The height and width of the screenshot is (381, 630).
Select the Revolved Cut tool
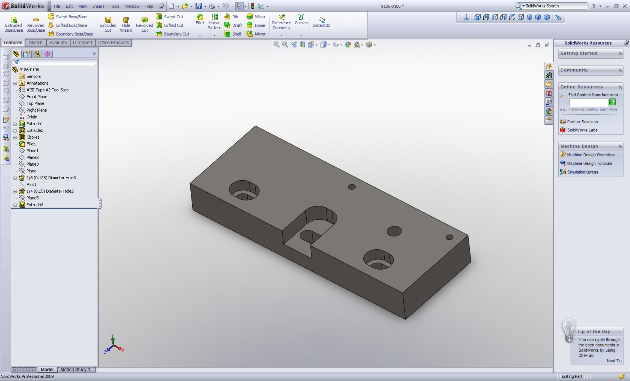tap(144, 24)
